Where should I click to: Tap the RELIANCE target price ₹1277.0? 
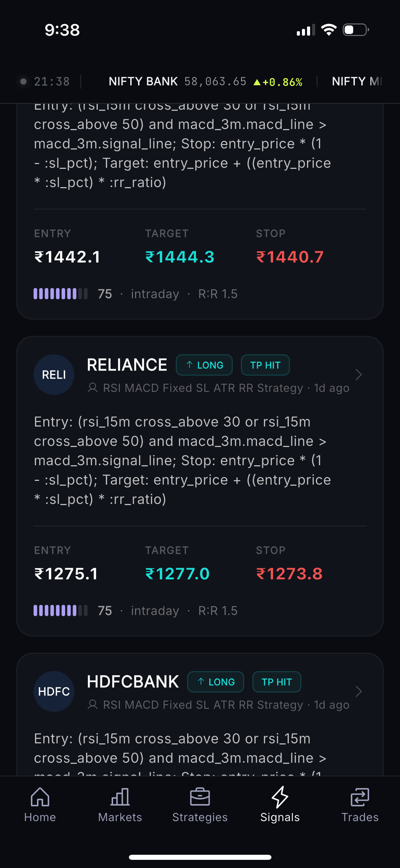tap(177, 574)
